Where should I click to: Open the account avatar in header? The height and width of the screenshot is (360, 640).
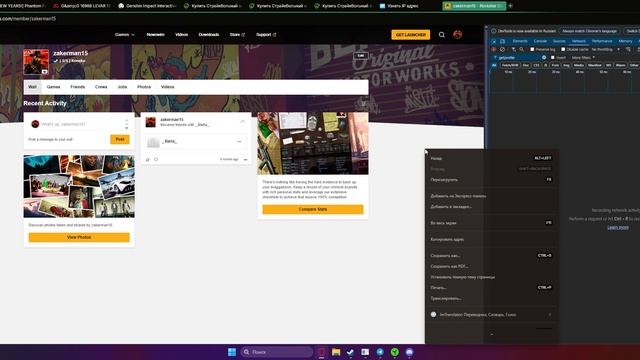[458, 35]
